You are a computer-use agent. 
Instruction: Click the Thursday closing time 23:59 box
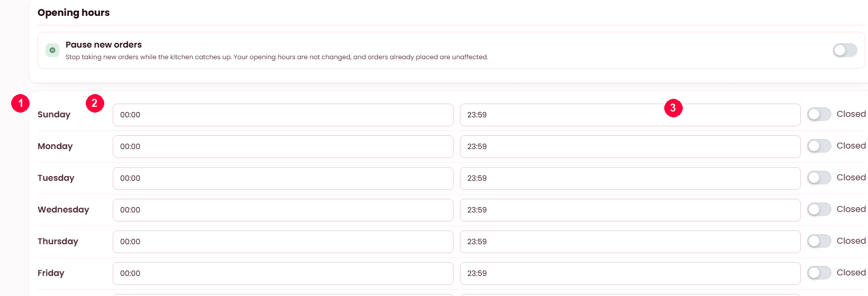point(630,242)
